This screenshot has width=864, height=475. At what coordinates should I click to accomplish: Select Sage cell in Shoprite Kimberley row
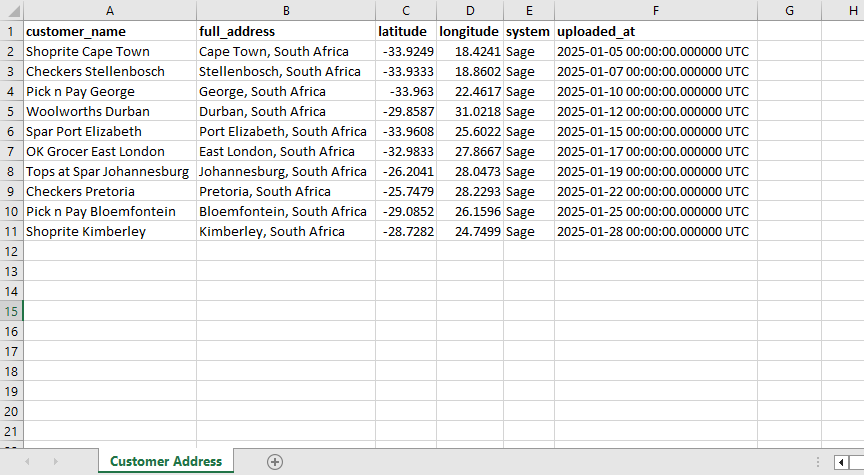(529, 231)
